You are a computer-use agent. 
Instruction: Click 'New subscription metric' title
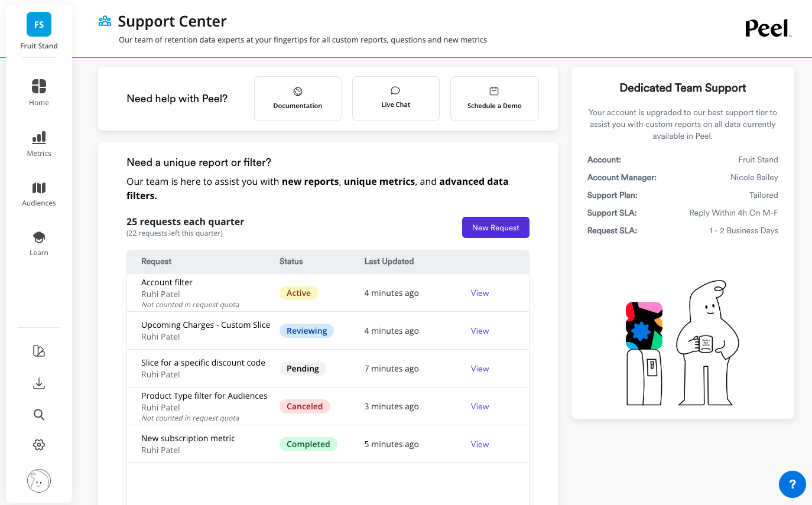coord(188,438)
